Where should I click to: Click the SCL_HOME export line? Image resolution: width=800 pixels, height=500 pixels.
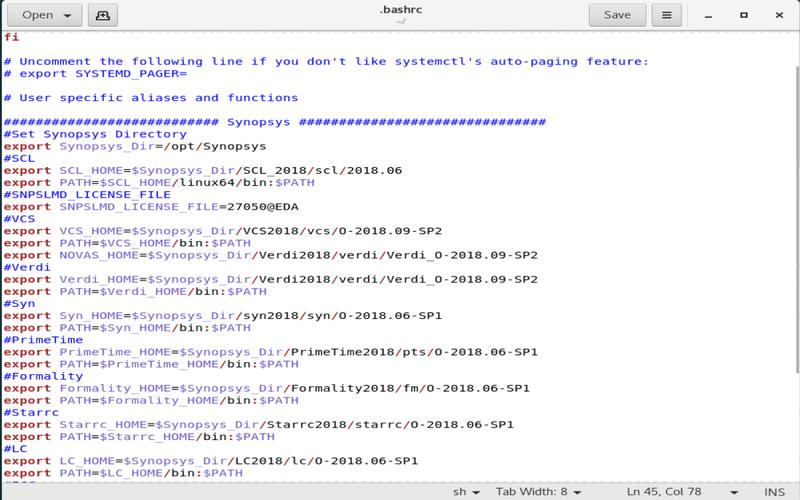(203, 170)
